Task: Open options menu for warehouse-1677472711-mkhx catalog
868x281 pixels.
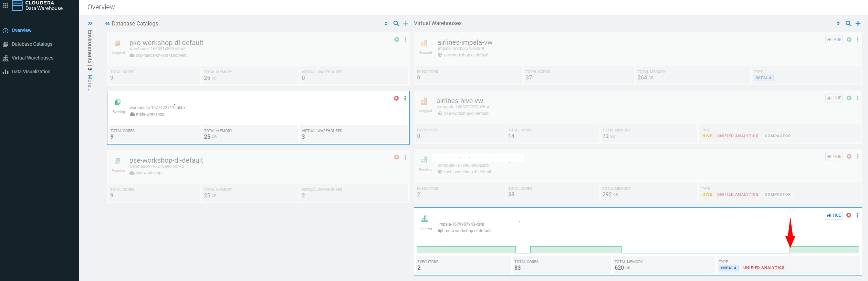Action: point(405,98)
